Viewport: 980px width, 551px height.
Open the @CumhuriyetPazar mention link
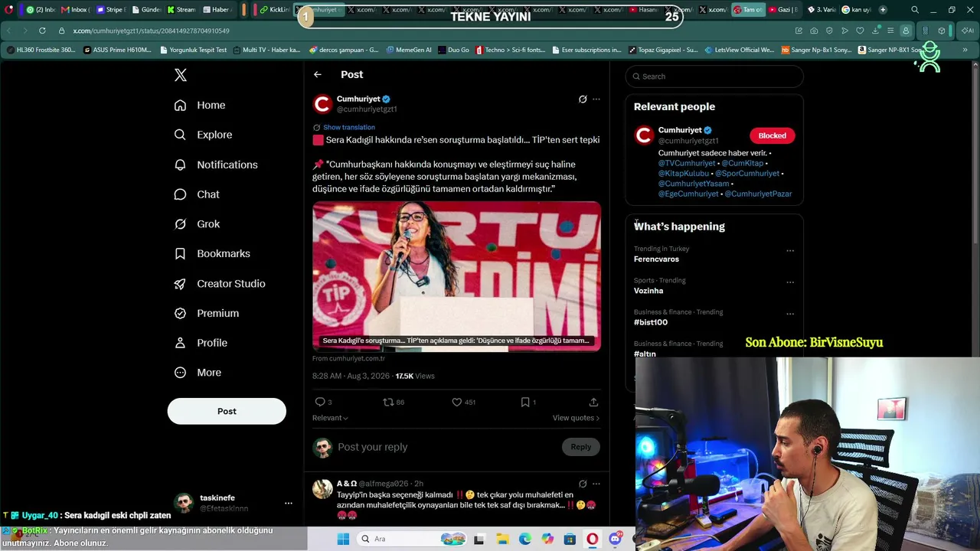(x=759, y=194)
